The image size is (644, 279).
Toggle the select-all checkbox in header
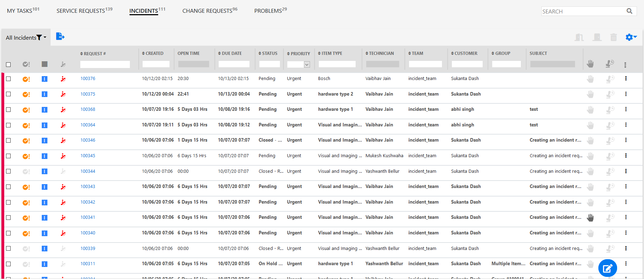[8, 64]
